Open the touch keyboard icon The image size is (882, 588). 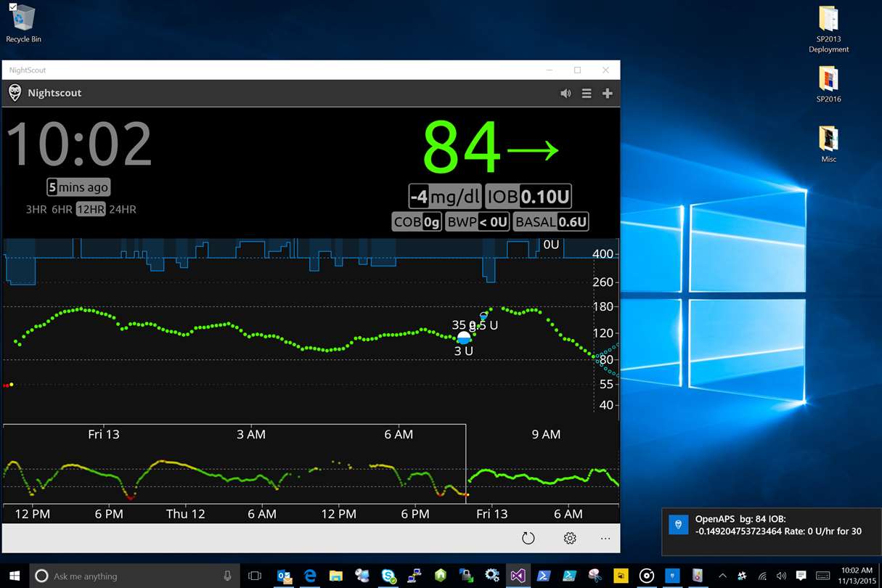821,576
